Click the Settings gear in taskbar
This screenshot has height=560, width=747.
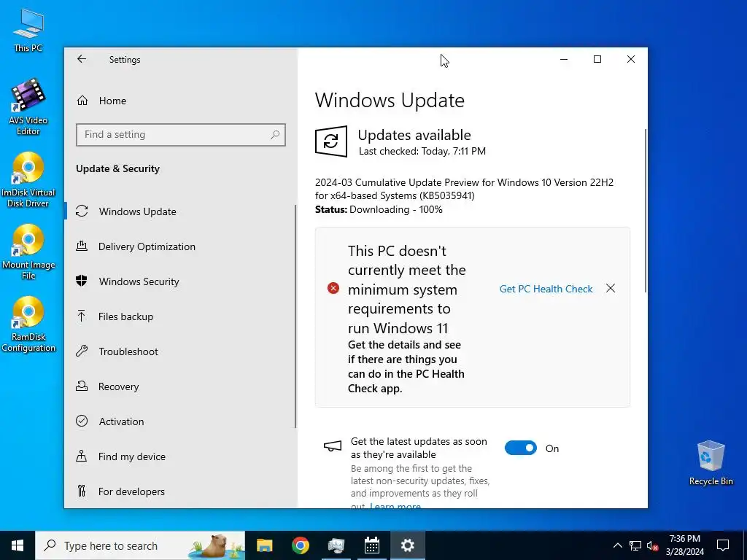pos(407,545)
